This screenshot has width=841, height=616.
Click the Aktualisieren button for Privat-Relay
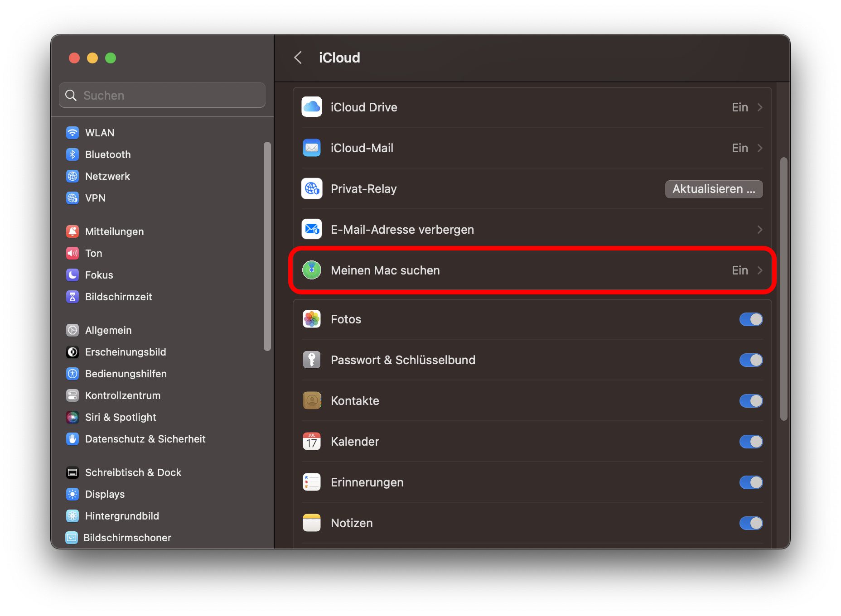pos(713,189)
